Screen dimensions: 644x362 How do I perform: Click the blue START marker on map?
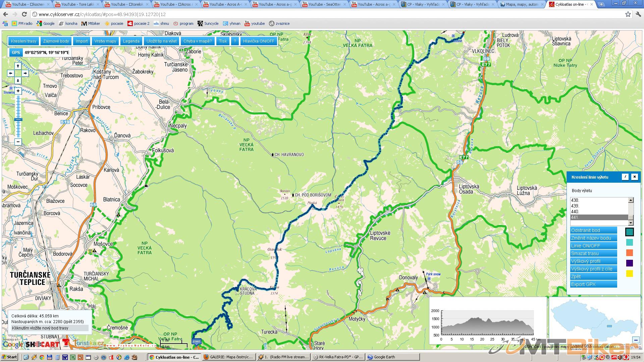[x=197, y=342]
